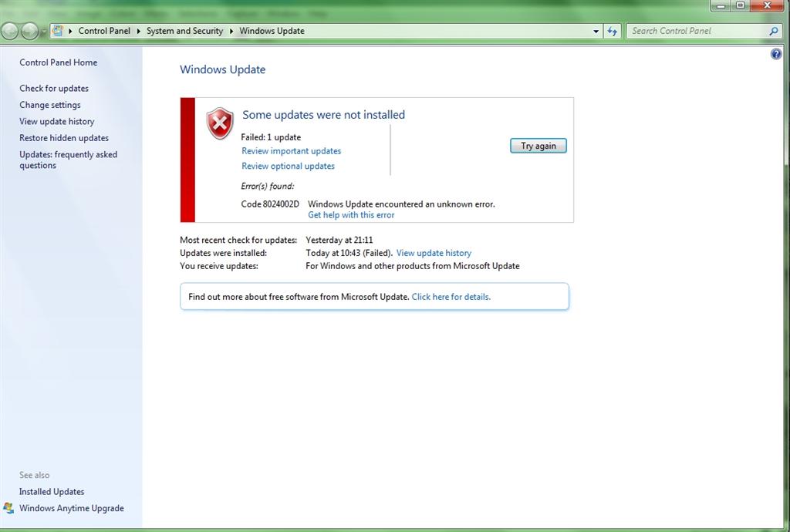The height and width of the screenshot is (532, 790).
Task: Maximize the Windows Update window
Action: [x=740, y=5]
